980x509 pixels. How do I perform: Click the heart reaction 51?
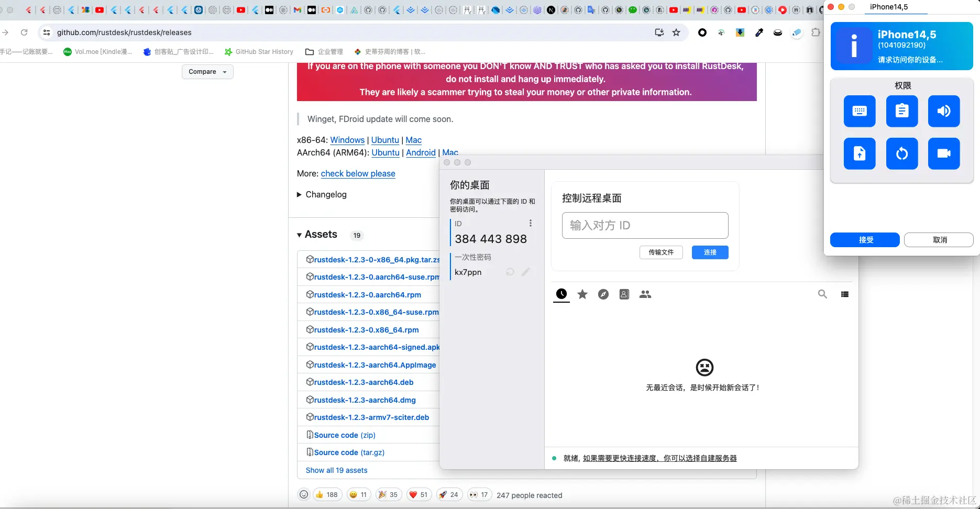tap(419, 494)
